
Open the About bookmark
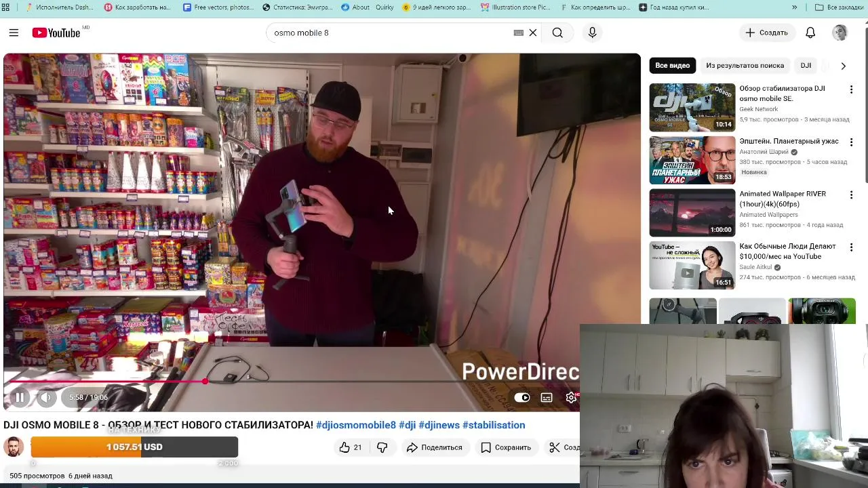coord(355,7)
